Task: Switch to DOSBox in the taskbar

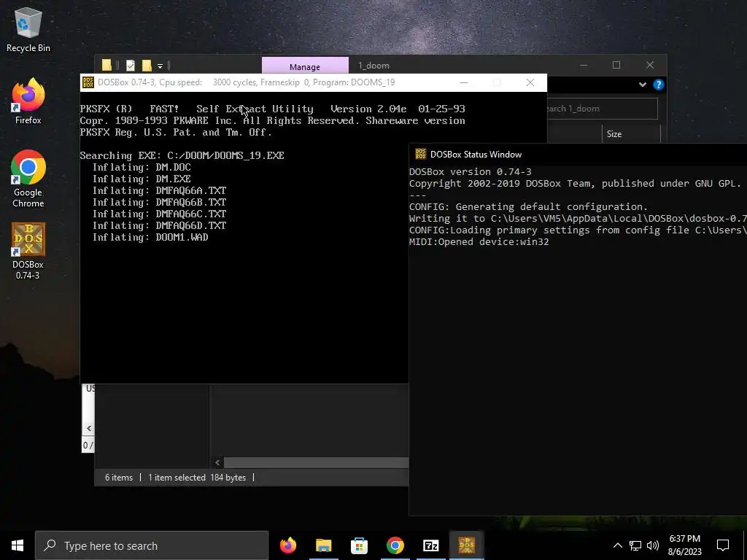Action: (x=466, y=545)
